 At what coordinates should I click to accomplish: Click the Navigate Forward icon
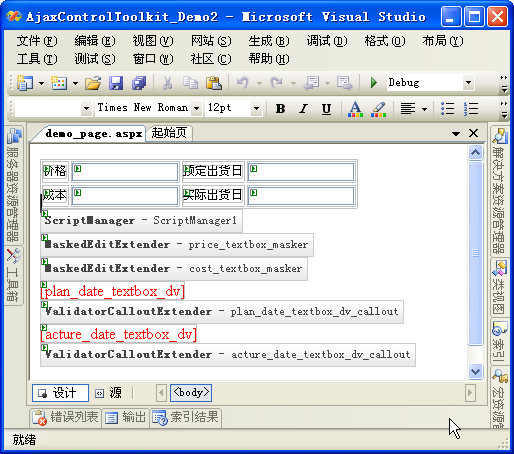pos(345,83)
